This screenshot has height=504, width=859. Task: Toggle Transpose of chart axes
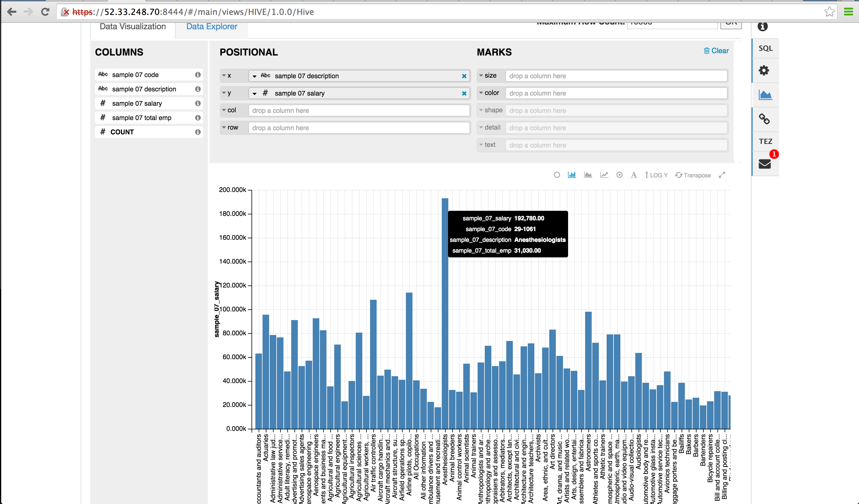coord(693,175)
